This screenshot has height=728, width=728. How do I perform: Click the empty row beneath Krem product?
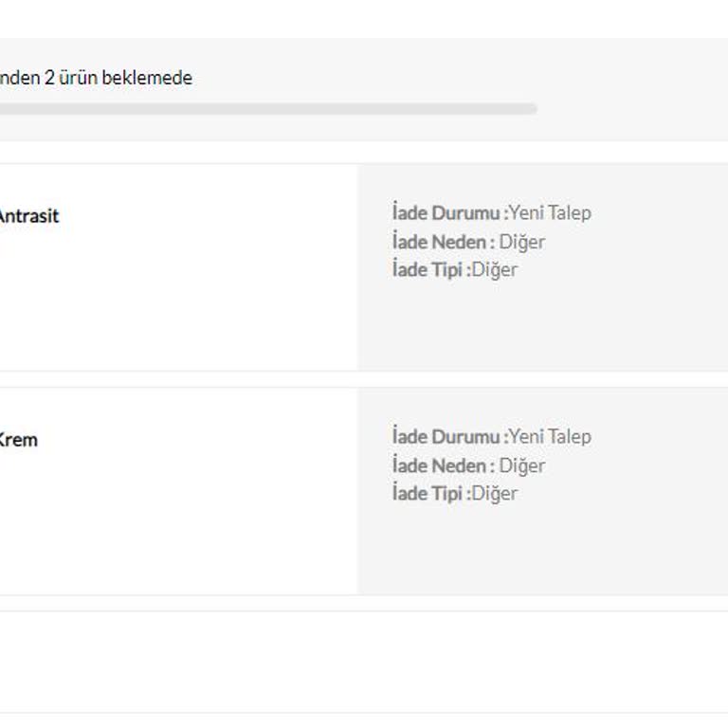click(x=364, y=662)
